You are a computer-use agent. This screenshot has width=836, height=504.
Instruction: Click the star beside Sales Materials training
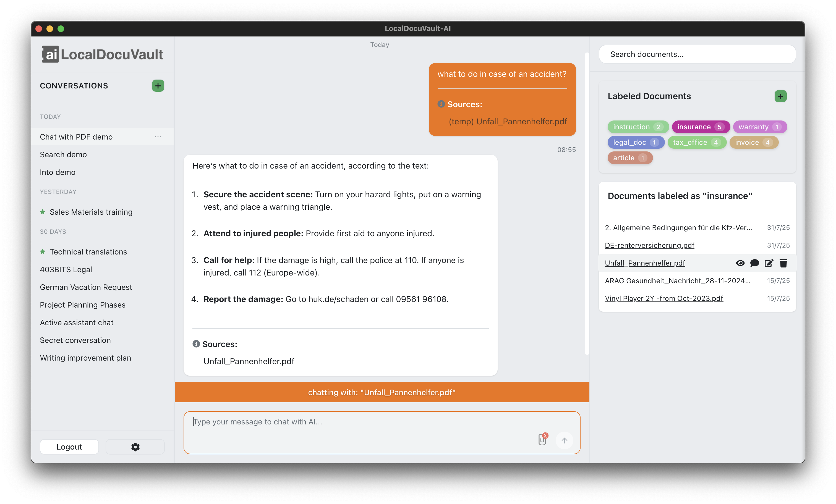click(x=42, y=212)
